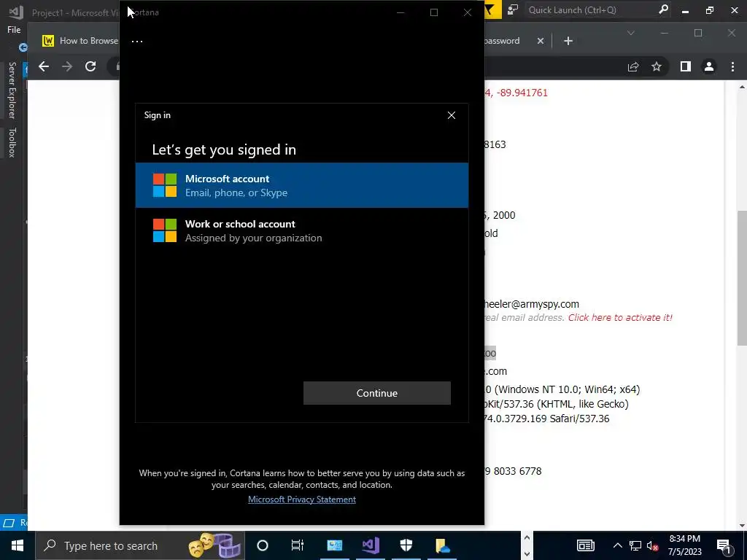The width and height of the screenshot is (747, 560).
Task: Open the Visual Studio File menu
Action: pos(14,29)
